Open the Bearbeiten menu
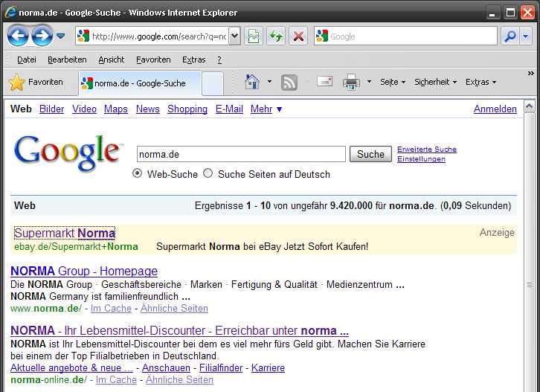Screen dimensions: 540x392 pyautogui.click(x=67, y=60)
